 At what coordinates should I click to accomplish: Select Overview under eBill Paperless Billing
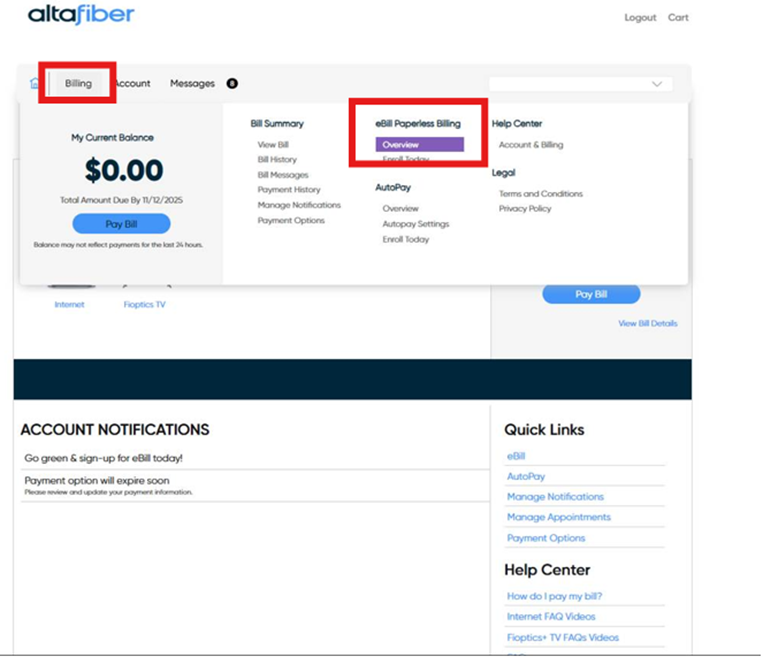click(401, 145)
